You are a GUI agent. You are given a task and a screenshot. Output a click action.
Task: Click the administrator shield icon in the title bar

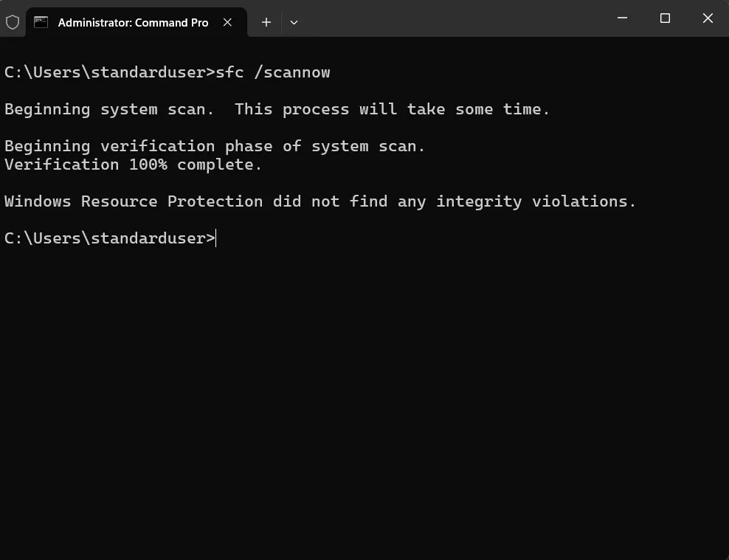[x=13, y=21]
